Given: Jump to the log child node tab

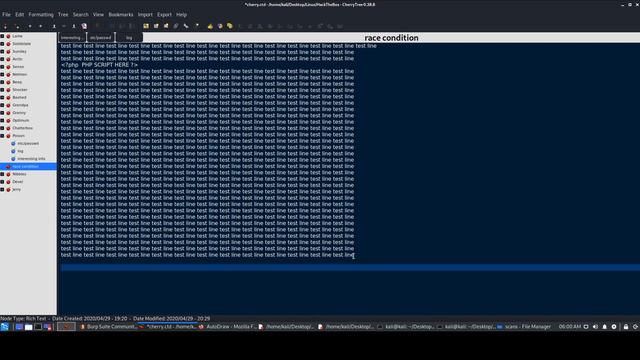Looking at the screenshot, I should pos(129,38).
